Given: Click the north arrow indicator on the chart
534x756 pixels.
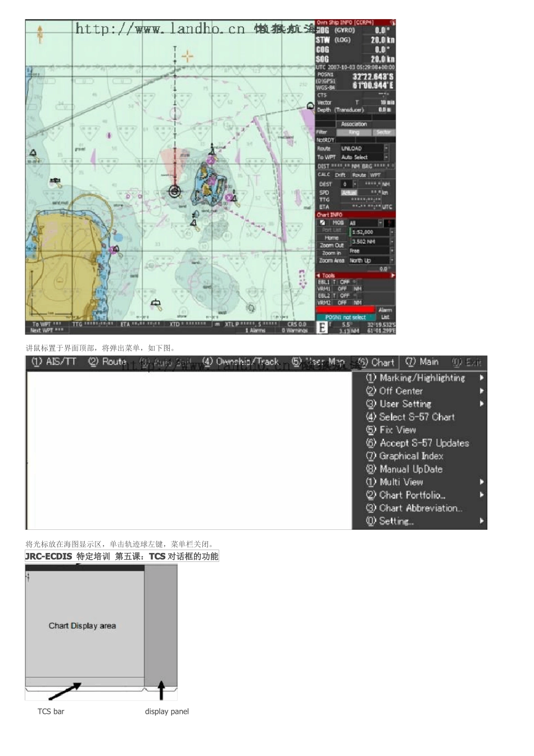Looking at the screenshot, I should click(39, 34).
